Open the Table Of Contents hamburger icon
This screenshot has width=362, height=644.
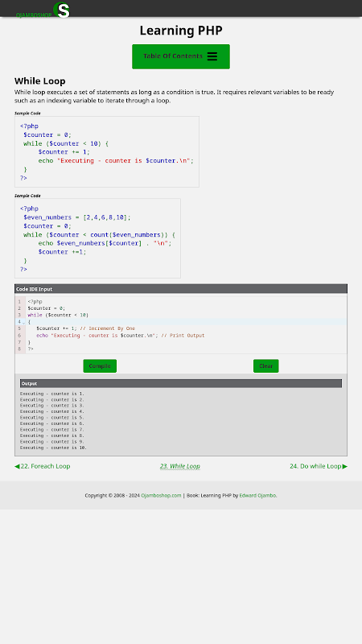tap(212, 56)
